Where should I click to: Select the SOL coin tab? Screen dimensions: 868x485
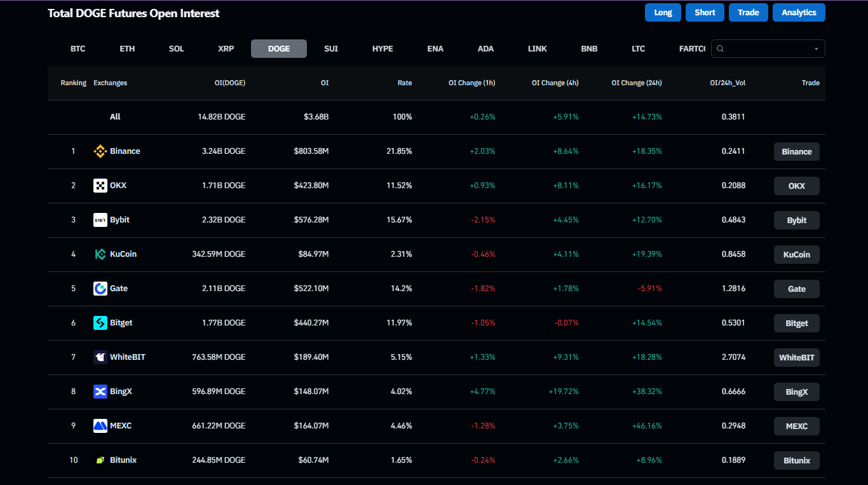tap(177, 49)
